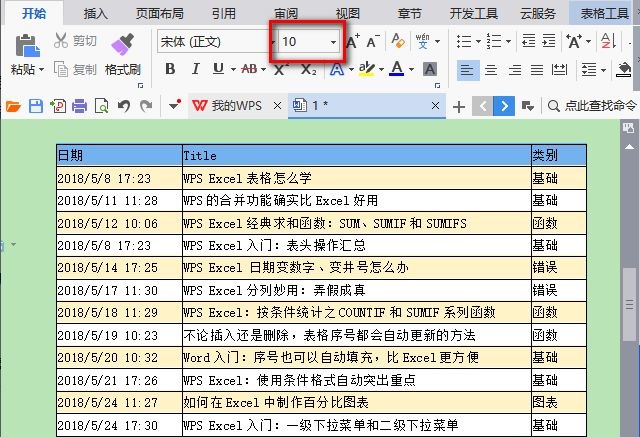This screenshot has height=437, width=640.
Task: Open the 我的WPS document tab
Action: pyautogui.click(x=228, y=106)
